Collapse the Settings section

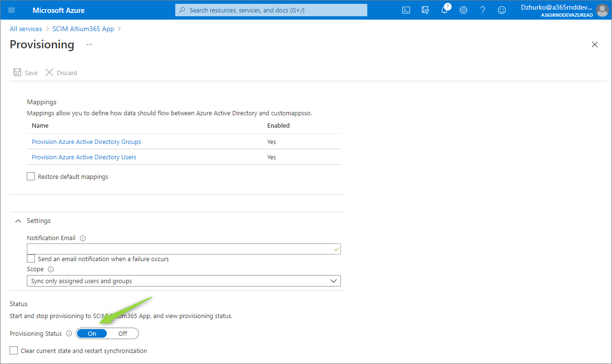[x=18, y=221]
